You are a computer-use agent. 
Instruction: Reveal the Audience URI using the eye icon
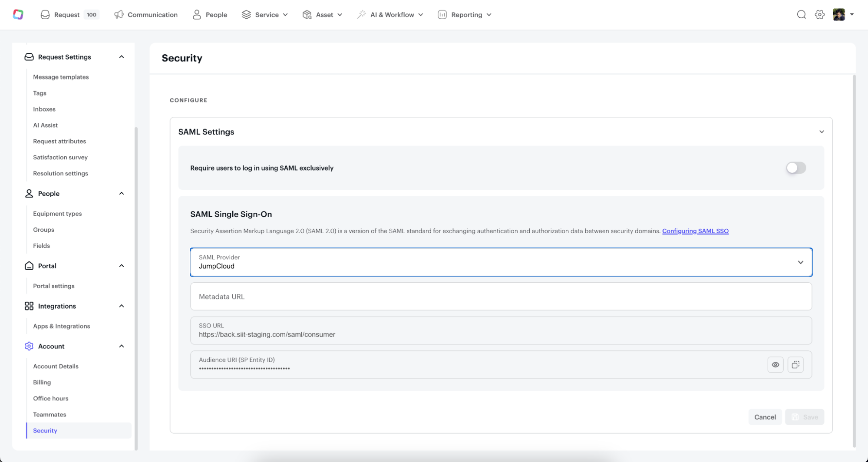point(775,365)
